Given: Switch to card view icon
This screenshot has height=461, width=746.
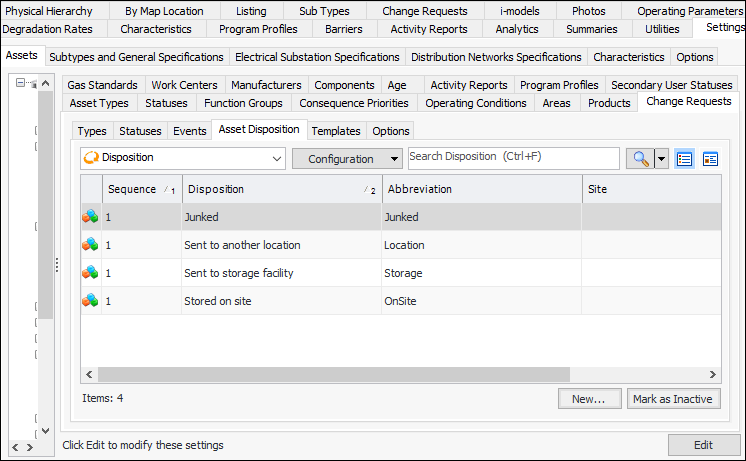Looking at the screenshot, I should click(711, 159).
